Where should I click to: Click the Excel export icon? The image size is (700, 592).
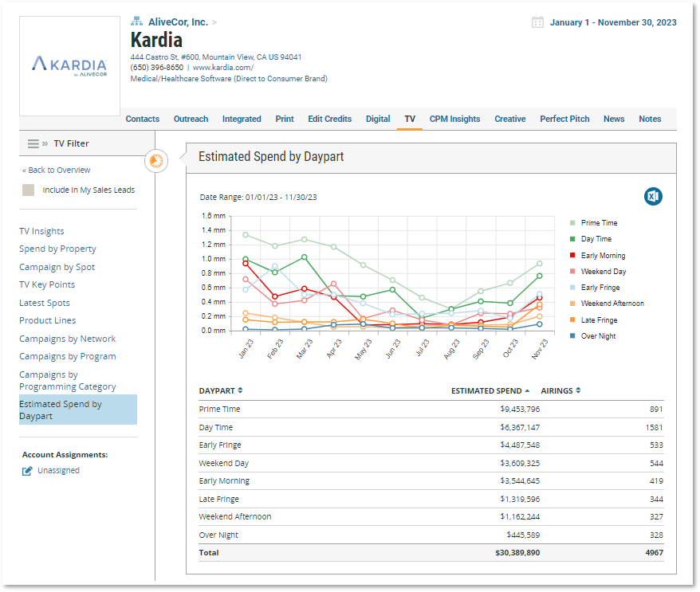[x=653, y=196]
